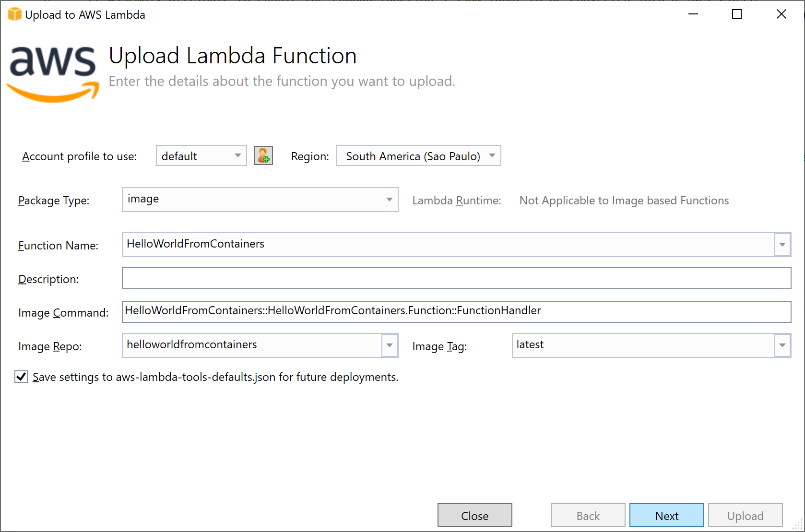Click the Upload button
The height and width of the screenshot is (532, 805).
coord(746,516)
